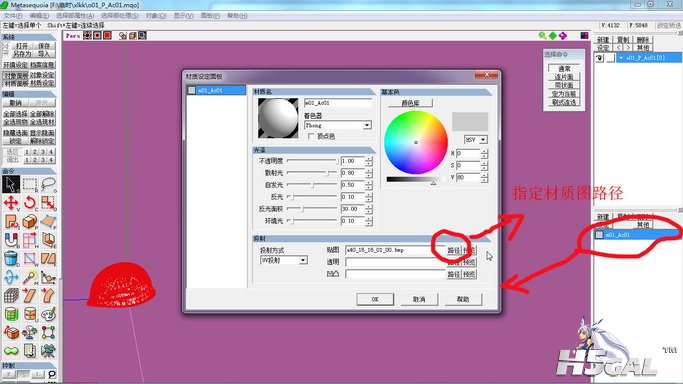The image size is (683, 384).
Task: Pick the Magnet tool
Action: 11,240
